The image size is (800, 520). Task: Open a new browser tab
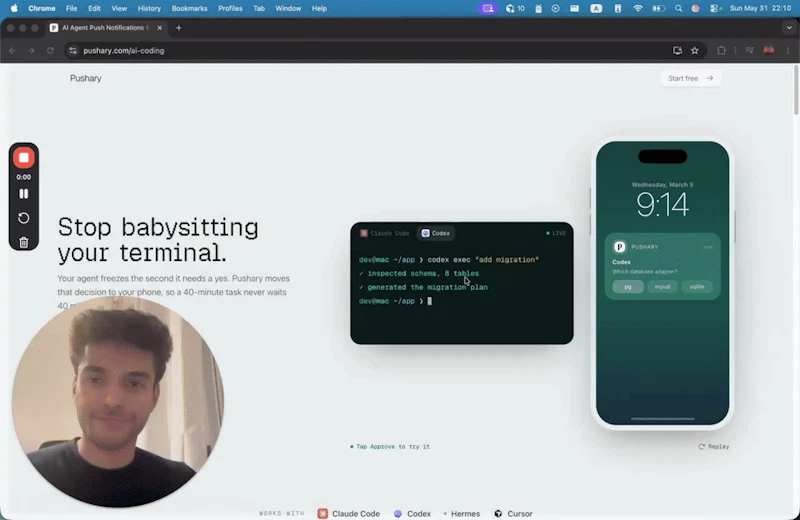179,28
